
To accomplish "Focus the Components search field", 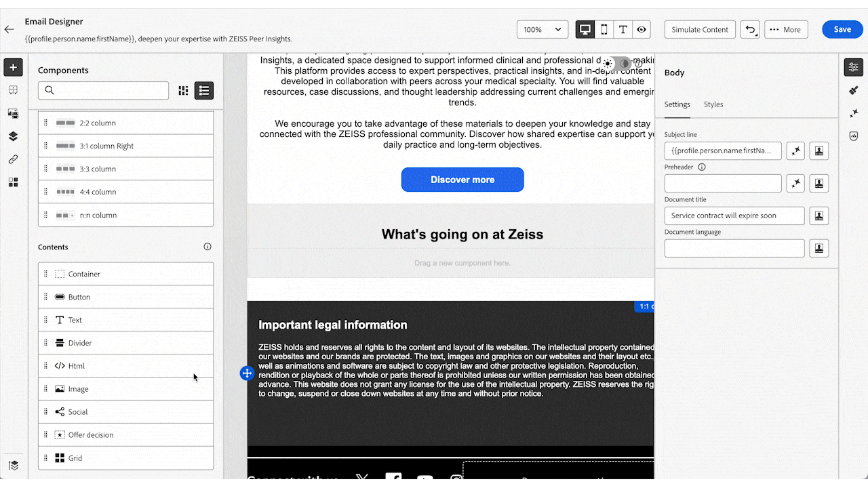I will tap(103, 90).
